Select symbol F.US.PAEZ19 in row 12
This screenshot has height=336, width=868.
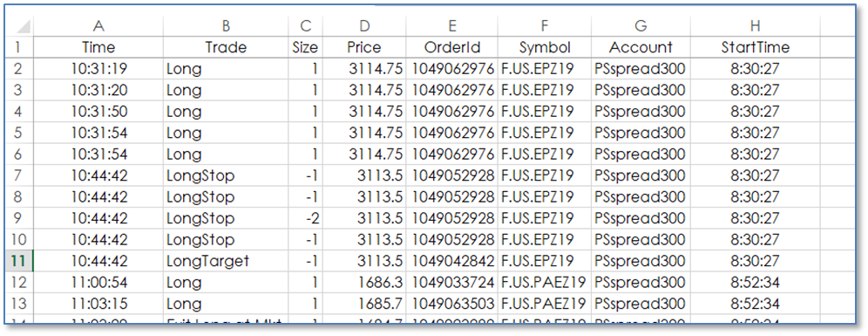pos(544,283)
